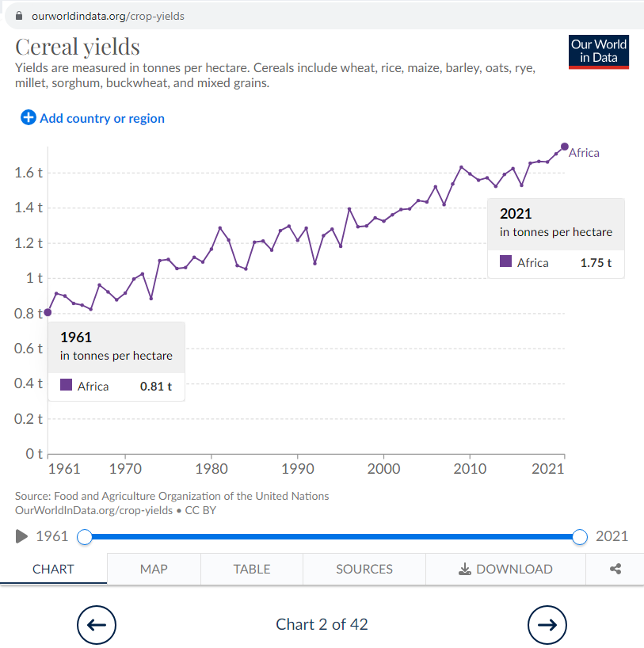Open the TABLE tab
This screenshot has width=644, height=648.
tap(252, 569)
